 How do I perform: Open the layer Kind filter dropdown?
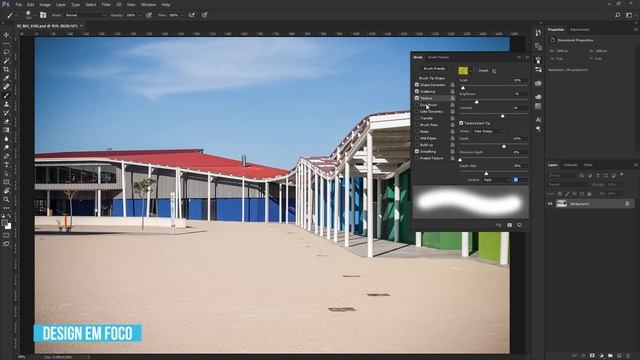561,176
